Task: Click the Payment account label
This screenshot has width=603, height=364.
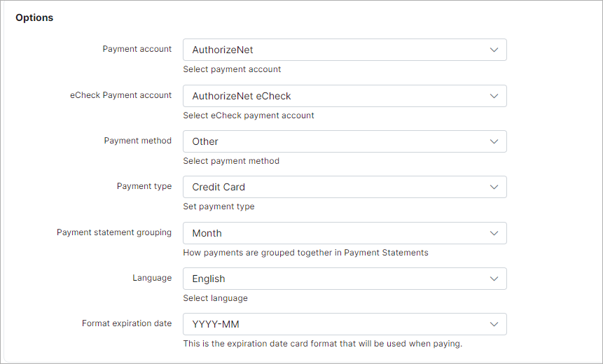Action: tap(137, 49)
